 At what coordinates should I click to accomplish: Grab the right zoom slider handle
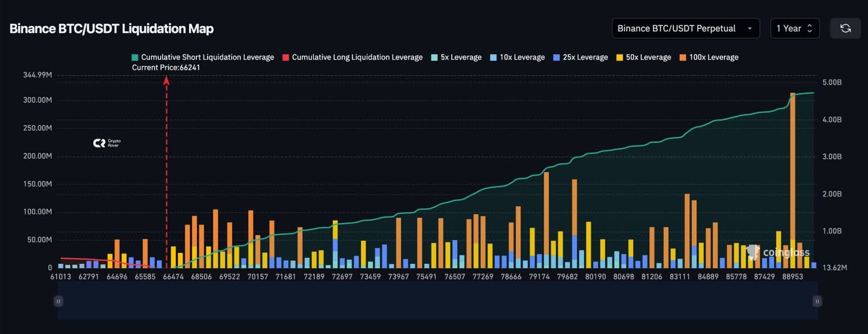coord(817,301)
